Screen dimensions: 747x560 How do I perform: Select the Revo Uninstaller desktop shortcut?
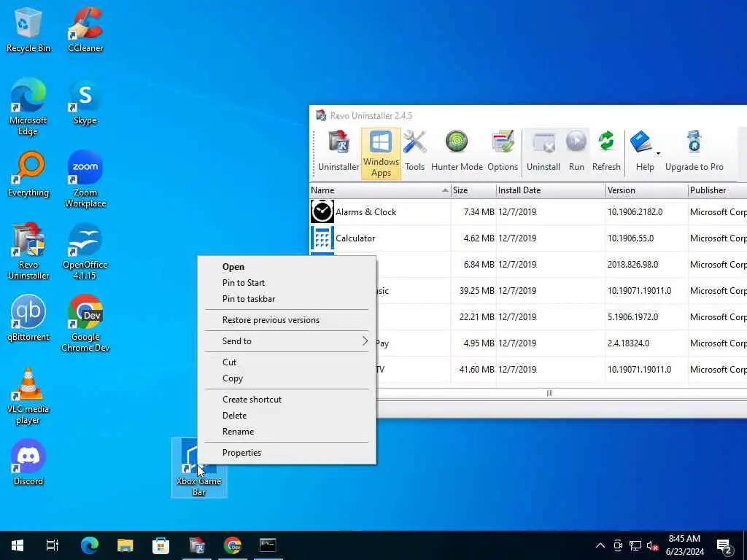(28, 252)
